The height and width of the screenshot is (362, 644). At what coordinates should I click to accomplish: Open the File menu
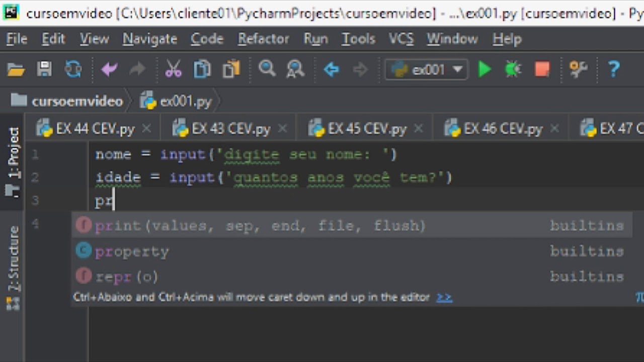click(x=17, y=39)
